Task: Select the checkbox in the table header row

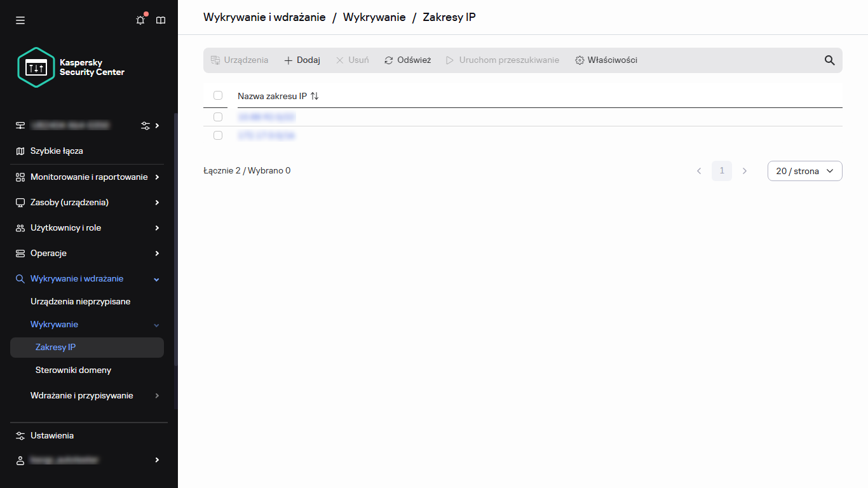Action: 218,95
